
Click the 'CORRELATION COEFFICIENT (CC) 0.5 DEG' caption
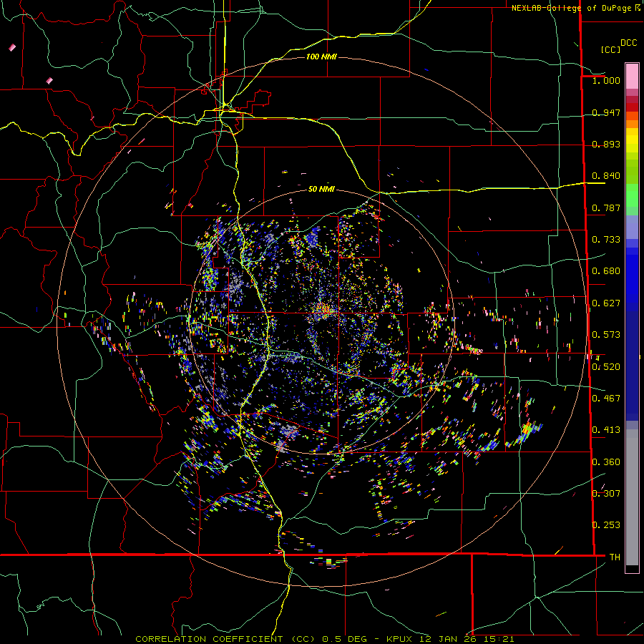click(251, 639)
